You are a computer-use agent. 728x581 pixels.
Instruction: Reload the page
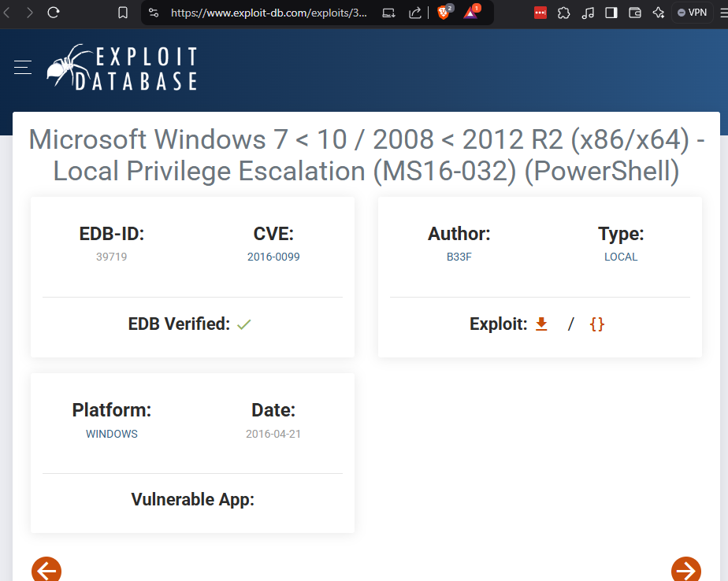54,13
